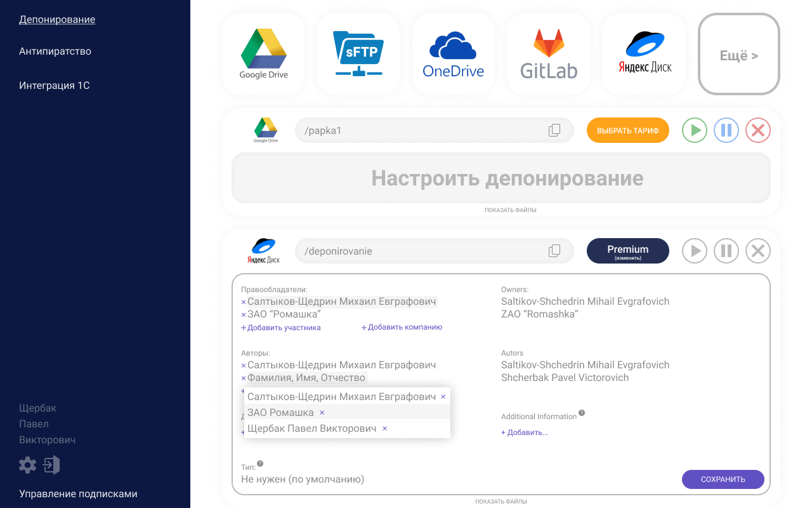
Task: Show more storages with Ещё >
Action: click(x=739, y=54)
